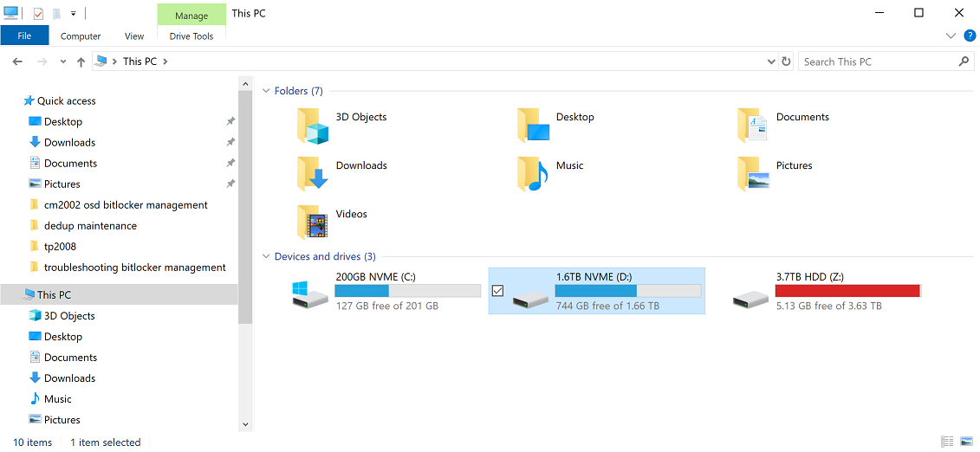Select Quick access in navigation pane
Viewport: 980px width, 452px height.
coord(66,100)
